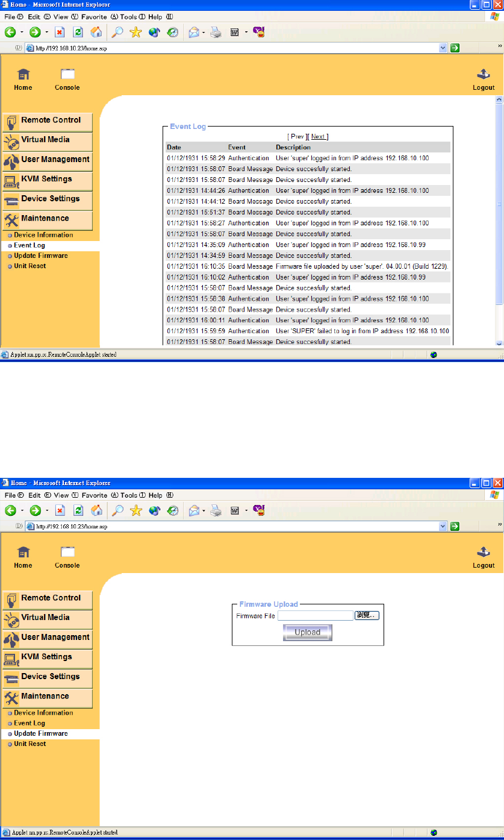Click the Event Log page vertical scrollbar
Screen dimensions: 504x840
click(x=499, y=221)
